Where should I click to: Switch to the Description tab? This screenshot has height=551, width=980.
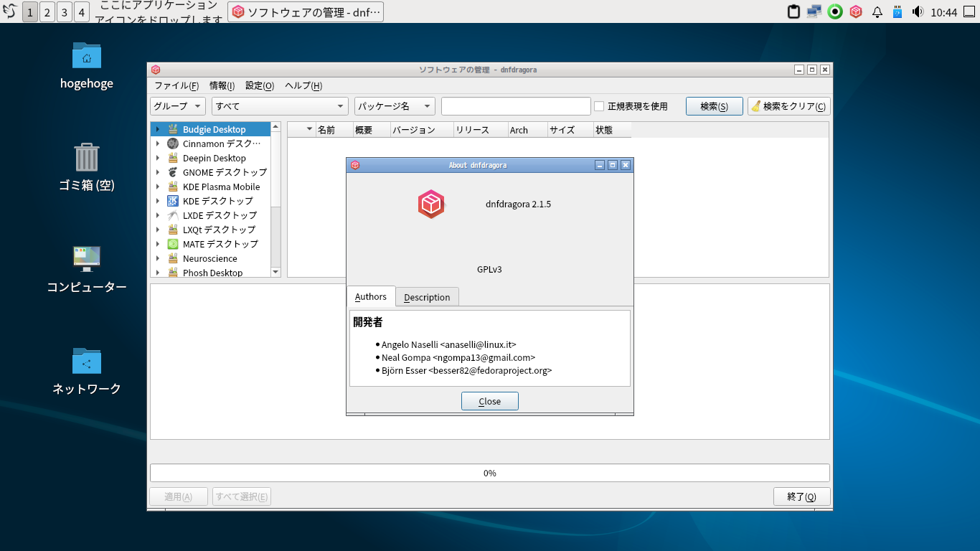tap(427, 297)
